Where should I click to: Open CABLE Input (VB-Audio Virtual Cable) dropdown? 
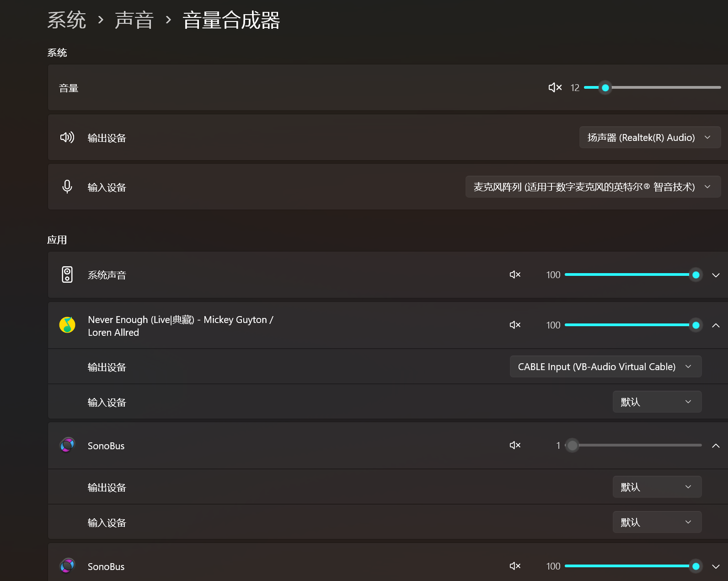click(x=605, y=366)
